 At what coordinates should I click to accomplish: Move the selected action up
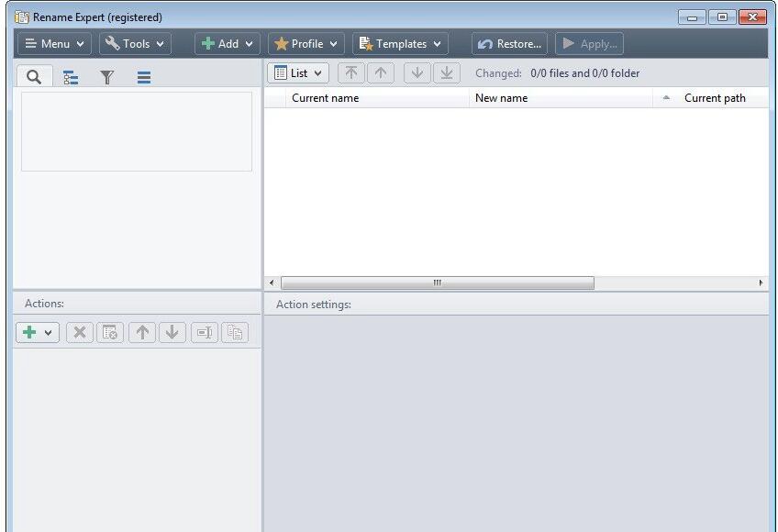(142, 332)
